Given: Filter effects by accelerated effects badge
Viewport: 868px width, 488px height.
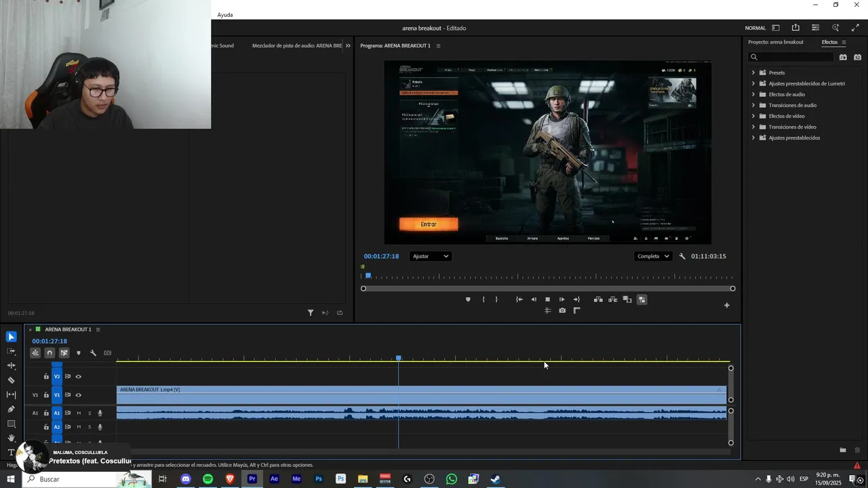Looking at the screenshot, I should coord(843,58).
